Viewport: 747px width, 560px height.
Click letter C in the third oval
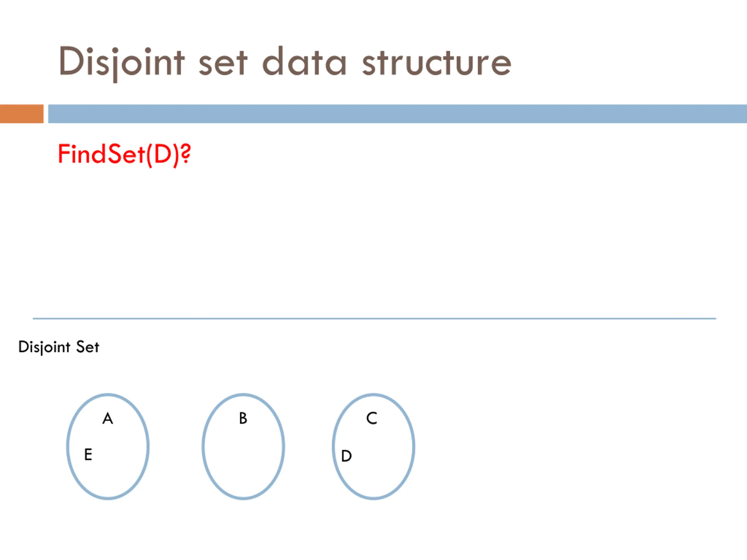click(371, 418)
